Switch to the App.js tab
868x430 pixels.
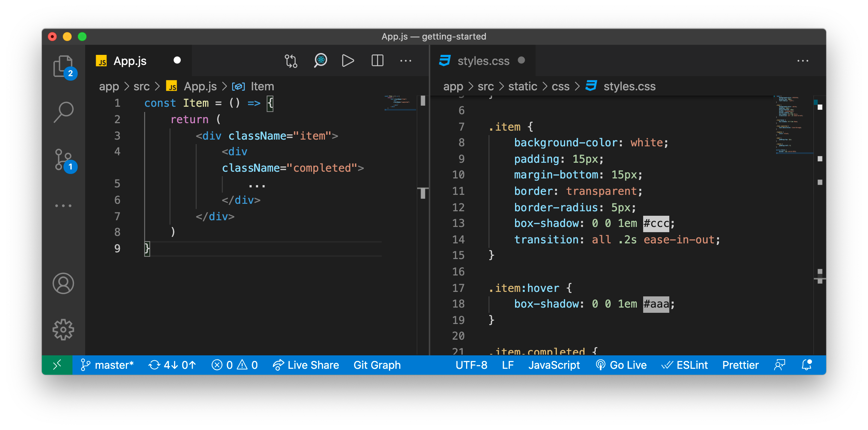pyautogui.click(x=130, y=61)
